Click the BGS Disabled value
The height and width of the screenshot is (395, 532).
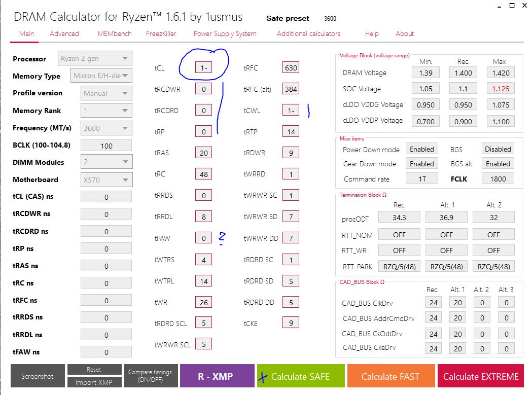pos(498,149)
